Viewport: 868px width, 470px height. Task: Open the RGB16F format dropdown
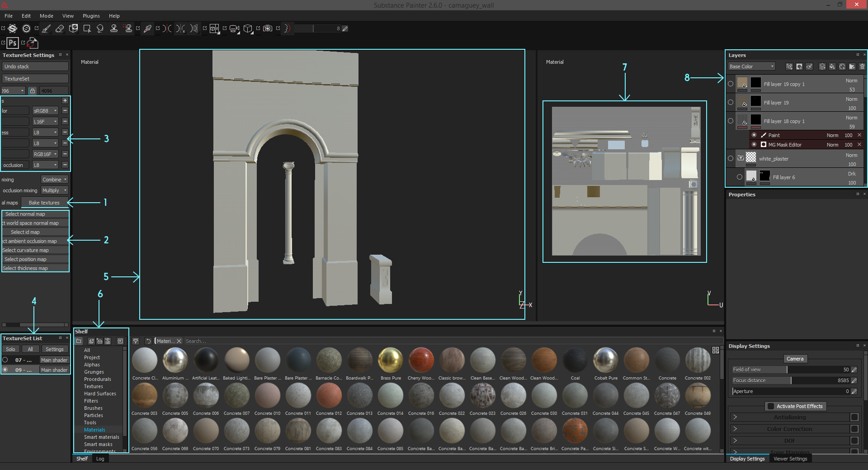(x=46, y=154)
